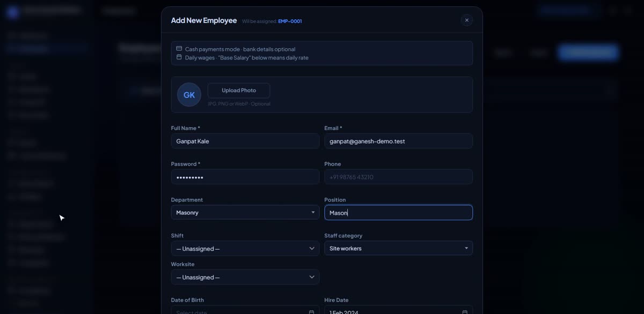Click the Phone number field
The image size is (644, 314).
398,177
